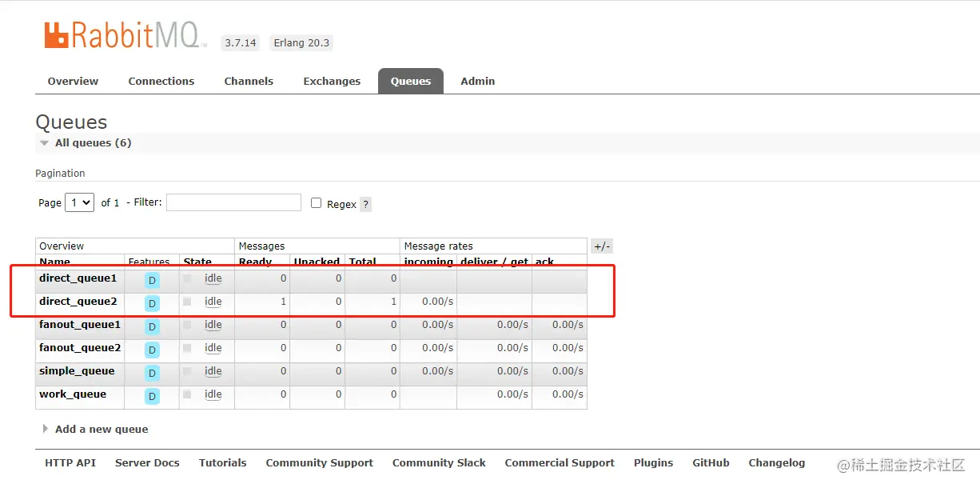Click the idle state of simple_queue
This screenshot has width=980, height=488.
coord(213,371)
